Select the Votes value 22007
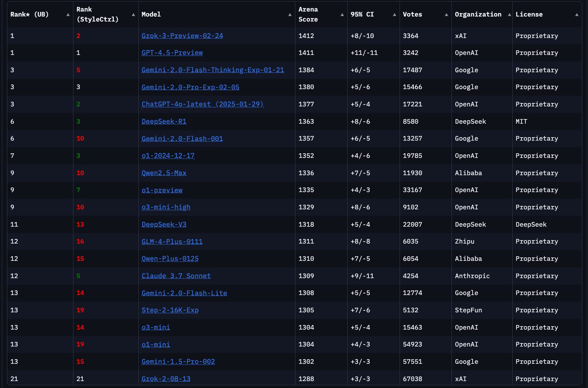 (413, 224)
